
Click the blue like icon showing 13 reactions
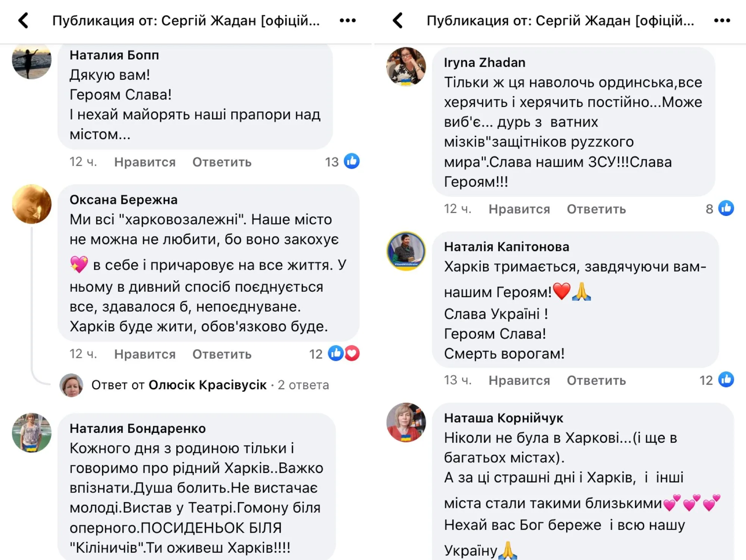click(x=351, y=161)
